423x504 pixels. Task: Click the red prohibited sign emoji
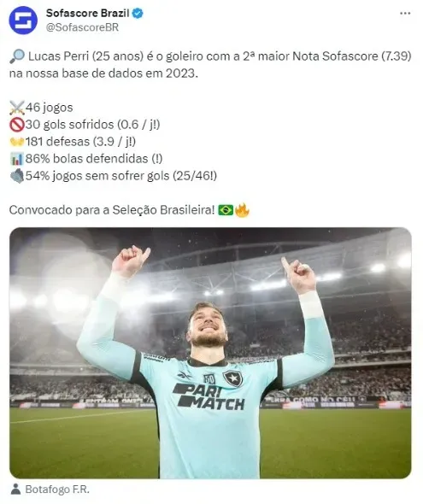tap(17, 125)
